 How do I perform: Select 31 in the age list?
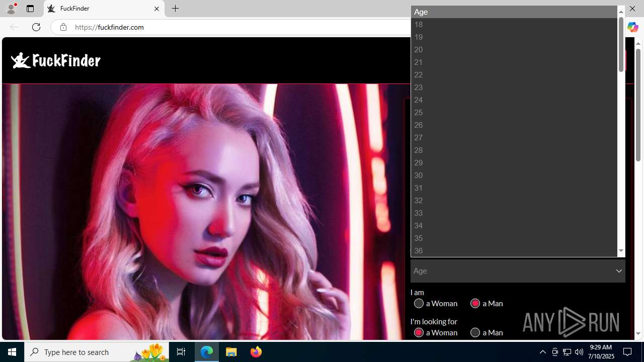(514, 188)
